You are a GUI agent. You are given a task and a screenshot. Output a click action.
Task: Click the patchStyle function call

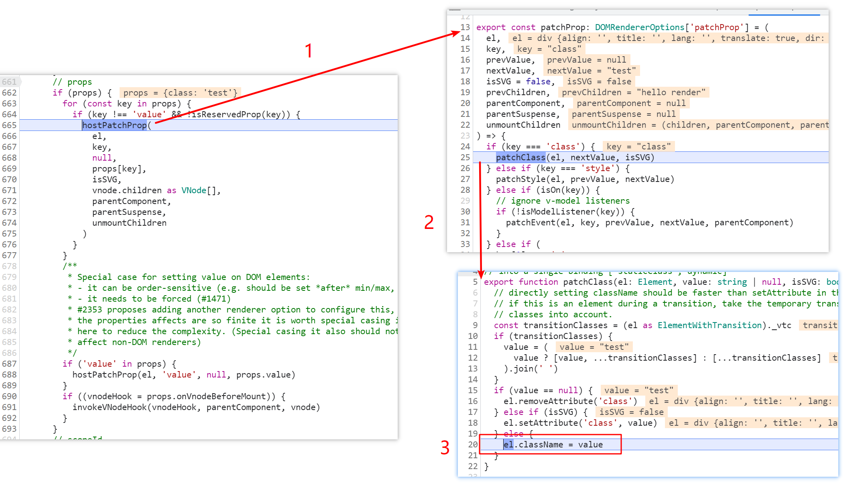pyautogui.click(x=520, y=179)
